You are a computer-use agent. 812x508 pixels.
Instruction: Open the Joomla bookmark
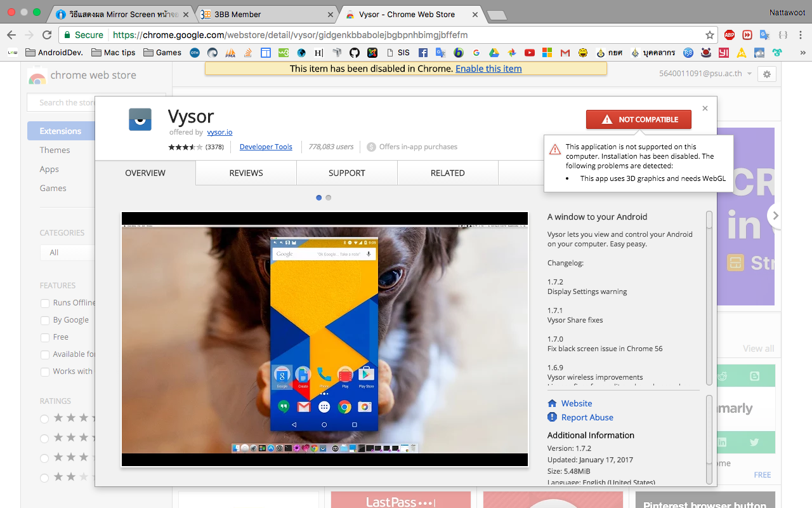pos(372,53)
